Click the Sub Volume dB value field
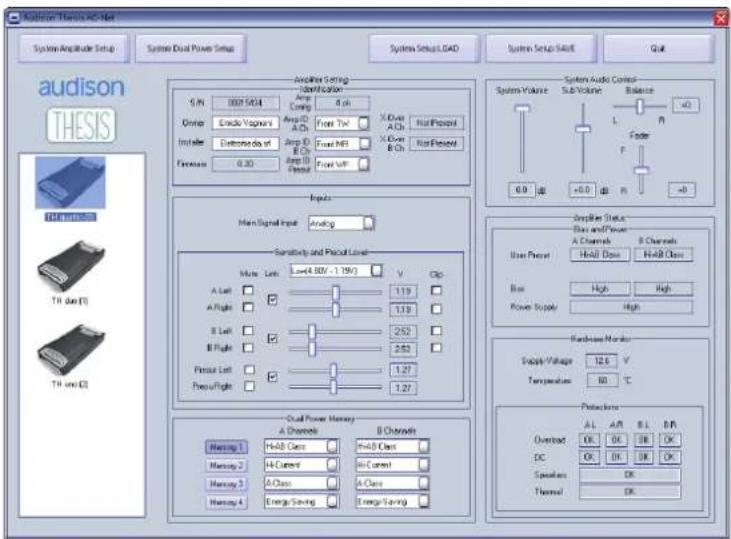The image size is (731, 539). point(582,190)
